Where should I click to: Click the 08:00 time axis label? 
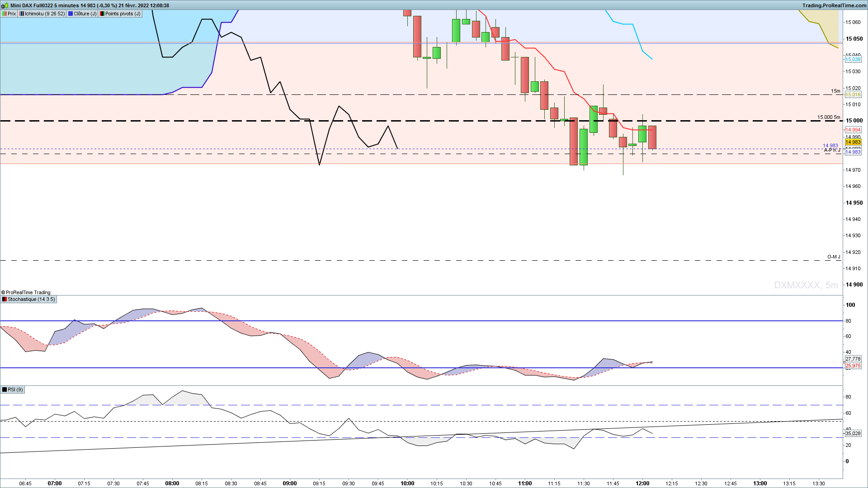coord(172,483)
